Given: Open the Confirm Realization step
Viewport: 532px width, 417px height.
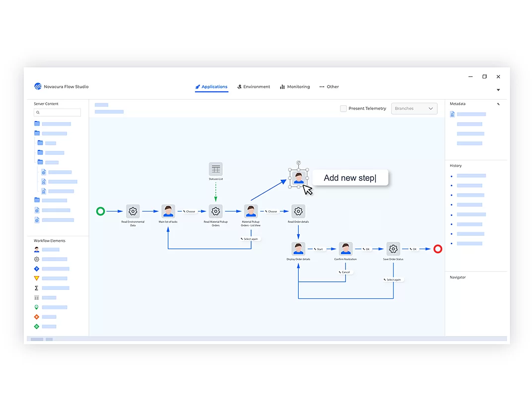Looking at the screenshot, I should pos(345,248).
